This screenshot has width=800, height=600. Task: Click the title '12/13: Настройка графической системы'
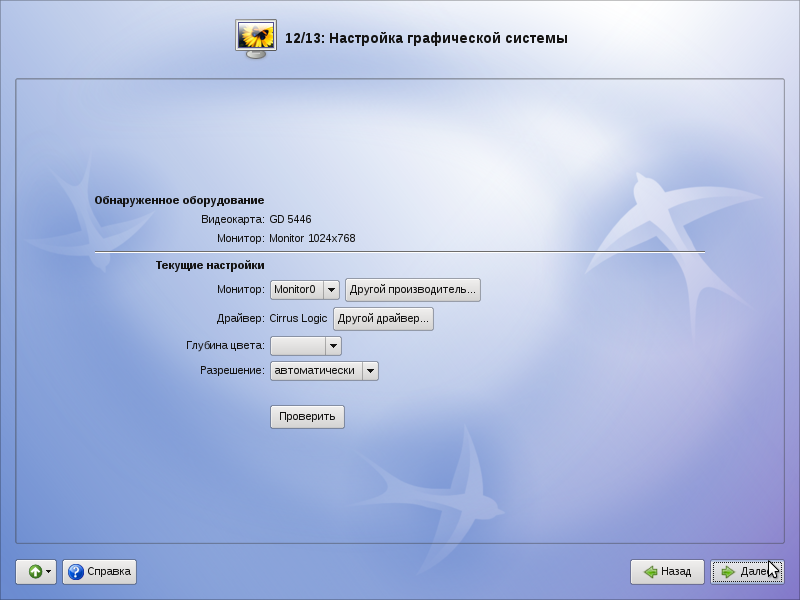pyautogui.click(x=426, y=39)
